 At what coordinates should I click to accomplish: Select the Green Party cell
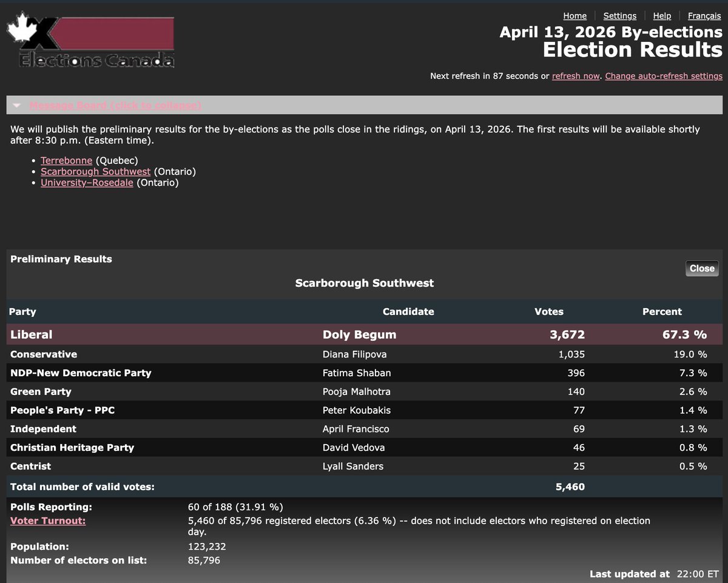[x=41, y=392]
